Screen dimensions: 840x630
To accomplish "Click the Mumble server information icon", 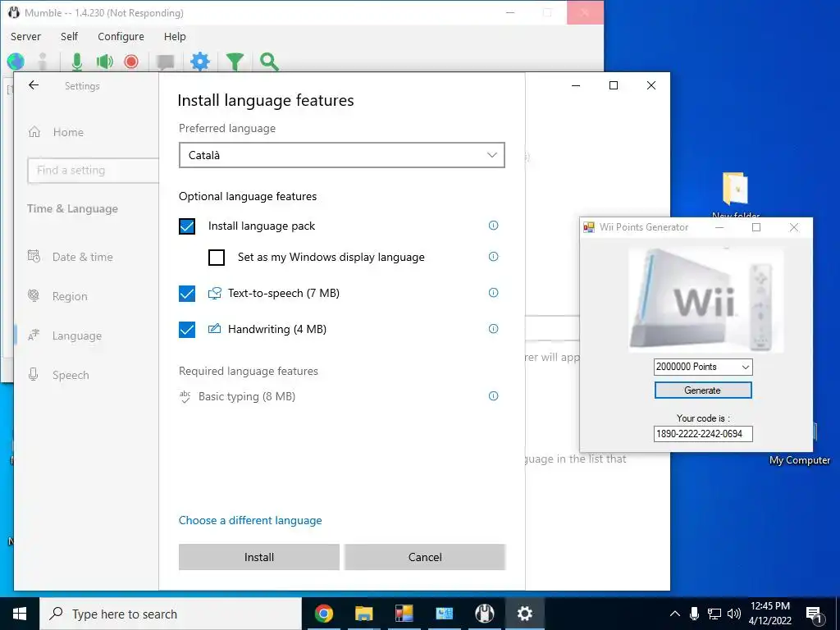I will pos(43,62).
